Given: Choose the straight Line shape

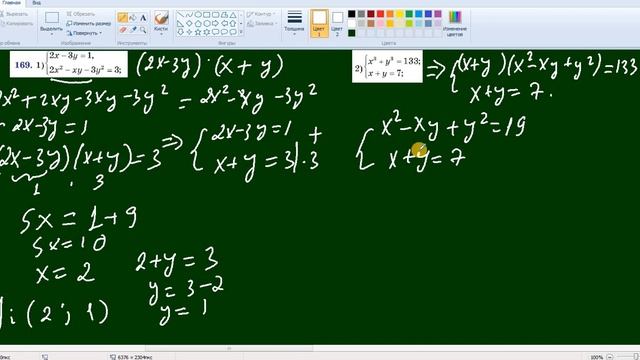Looking at the screenshot, I should (180, 15).
